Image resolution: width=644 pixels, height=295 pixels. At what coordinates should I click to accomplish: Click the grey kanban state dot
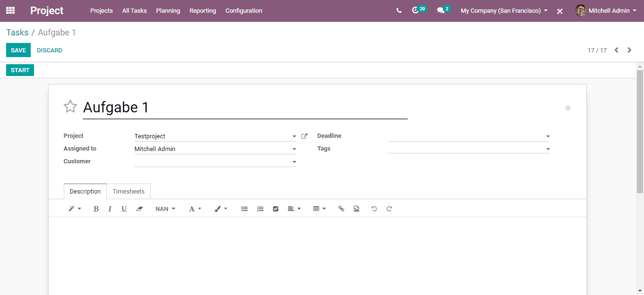coord(568,108)
